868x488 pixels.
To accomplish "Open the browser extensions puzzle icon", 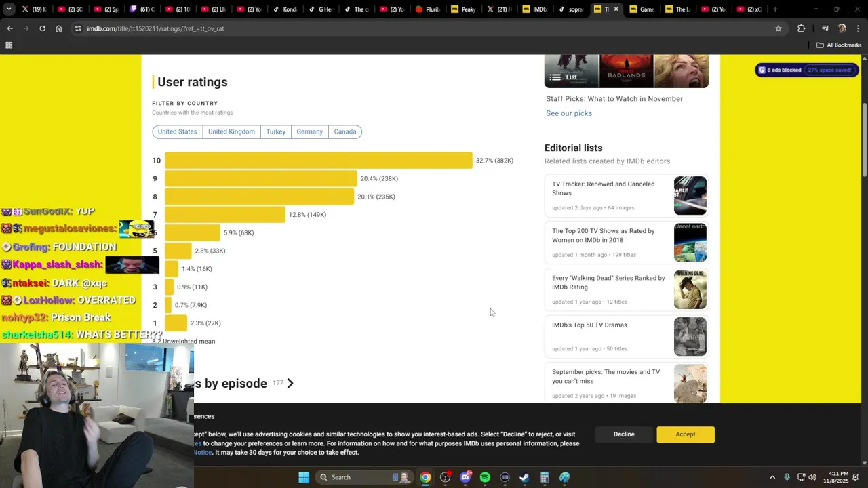I will (x=802, y=28).
